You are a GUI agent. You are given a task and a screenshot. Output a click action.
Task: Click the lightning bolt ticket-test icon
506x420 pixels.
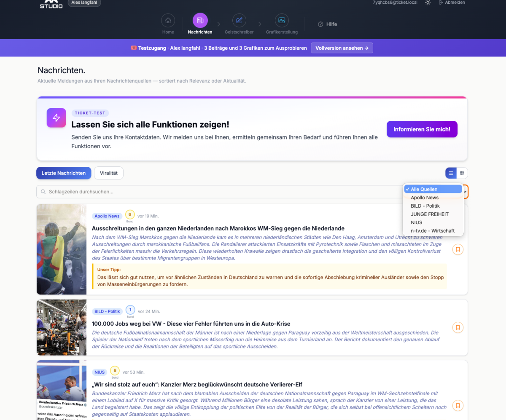pos(57,118)
